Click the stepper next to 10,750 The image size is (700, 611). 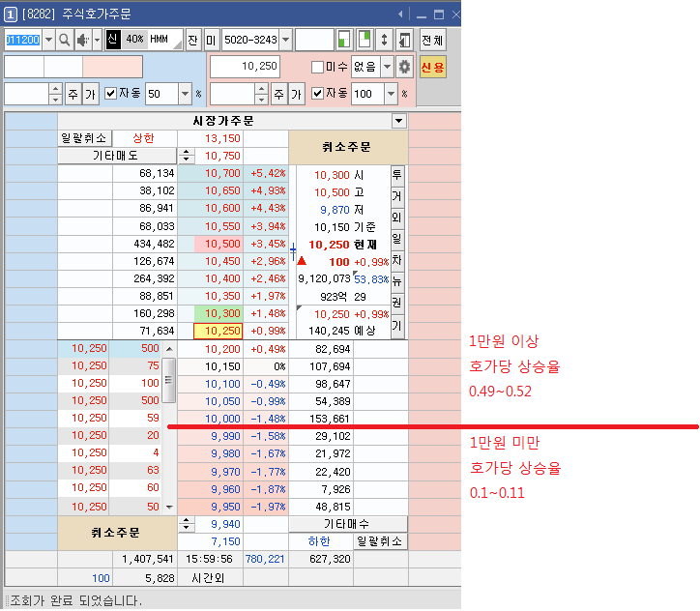[x=187, y=156]
